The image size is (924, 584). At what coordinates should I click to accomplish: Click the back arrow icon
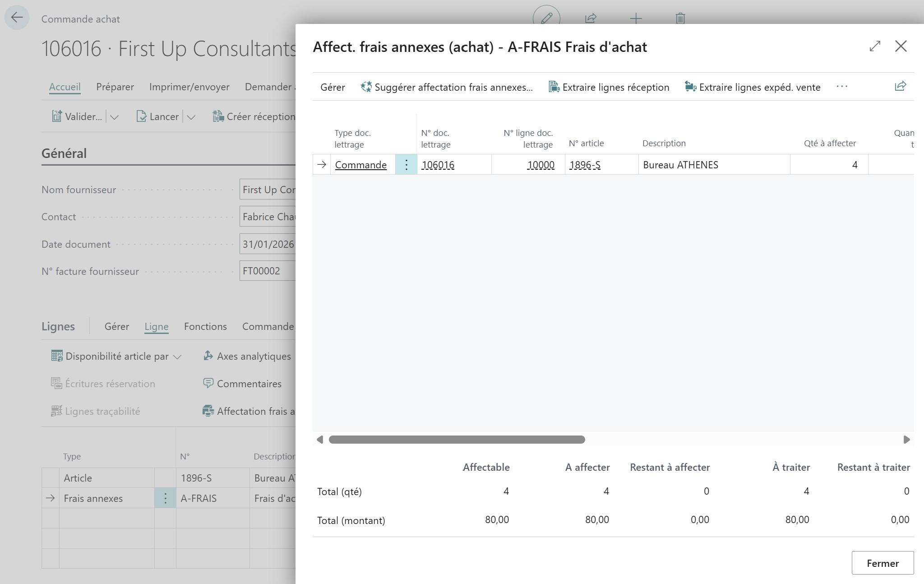(17, 18)
